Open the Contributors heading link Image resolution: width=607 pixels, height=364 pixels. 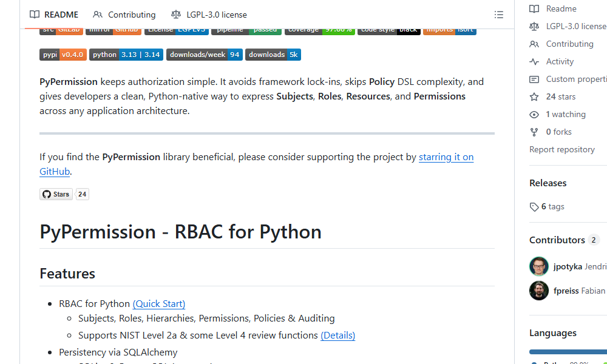pos(557,240)
